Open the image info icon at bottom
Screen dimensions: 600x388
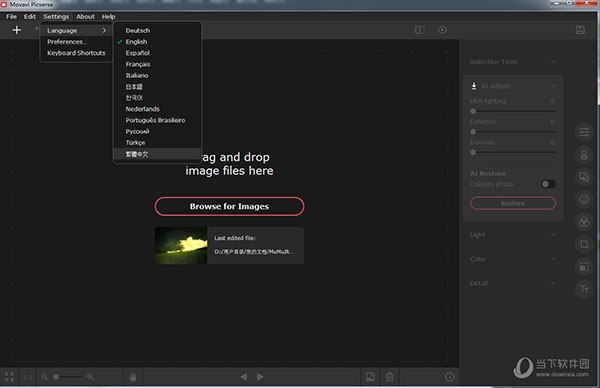click(450, 377)
